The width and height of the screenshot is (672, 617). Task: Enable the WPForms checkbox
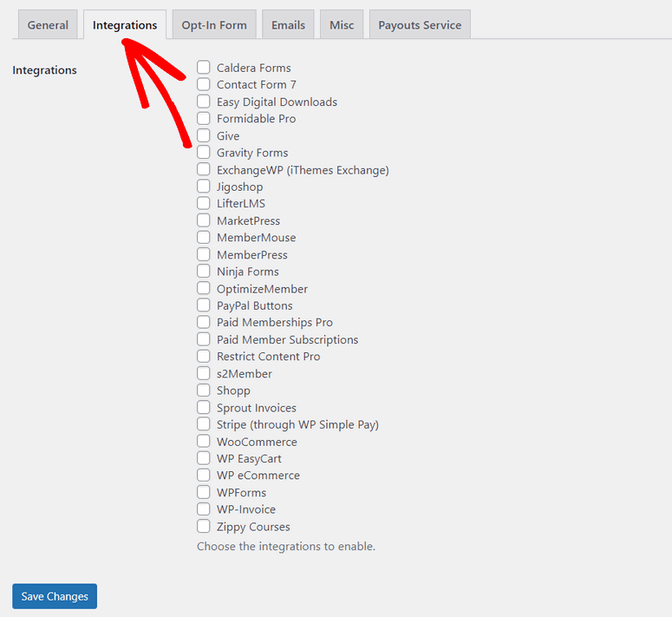pyautogui.click(x=204, y=492)
